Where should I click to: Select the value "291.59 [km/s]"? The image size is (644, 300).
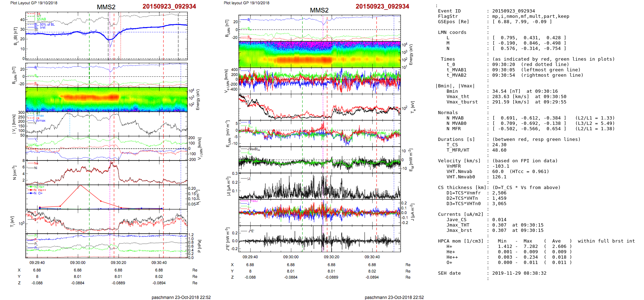point(510,102)
